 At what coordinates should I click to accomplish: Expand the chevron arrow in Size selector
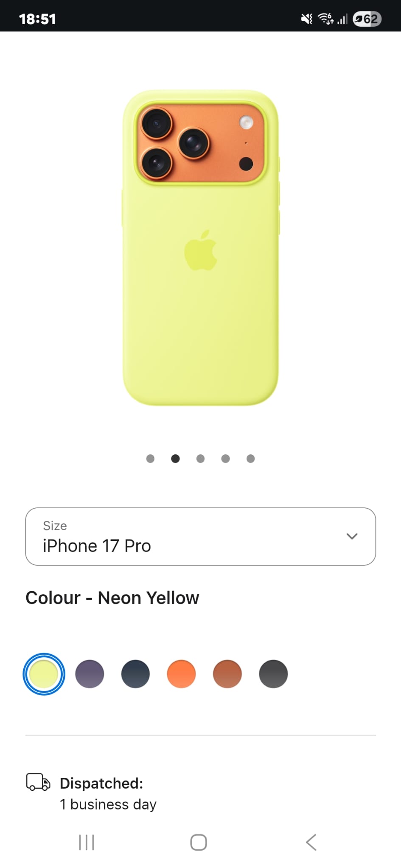[x=352, y=536]
